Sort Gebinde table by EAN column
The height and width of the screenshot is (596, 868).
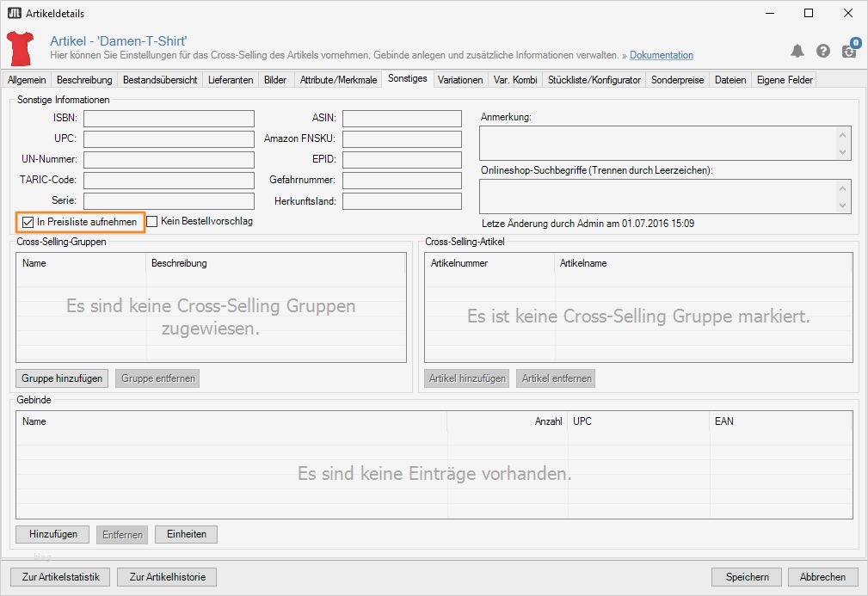[x=780, y=421]
